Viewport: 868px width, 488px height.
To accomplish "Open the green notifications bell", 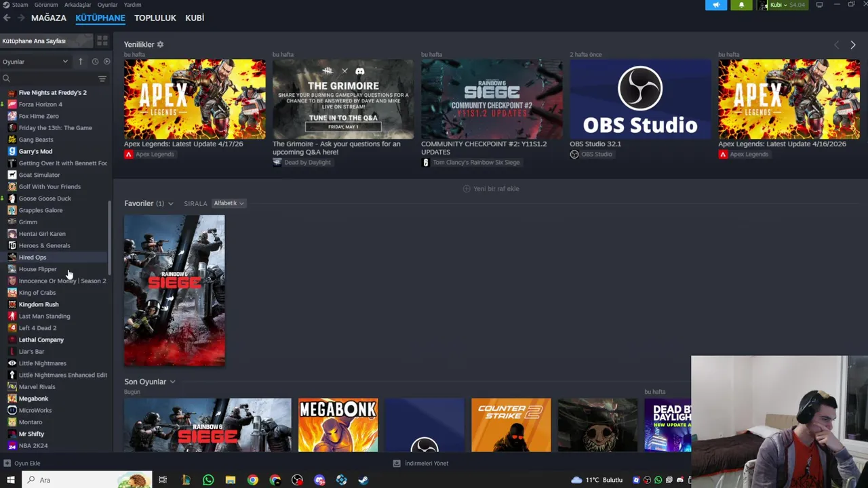I will [741, 5].
